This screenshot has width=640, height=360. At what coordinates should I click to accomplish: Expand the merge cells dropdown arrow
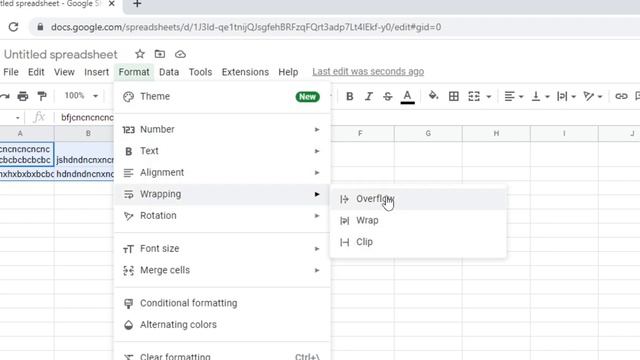point(489,97)
